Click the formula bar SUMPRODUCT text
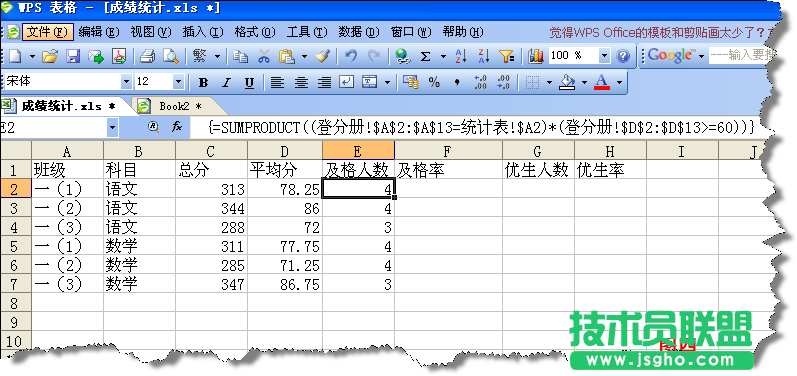Viewport: 797px width, 376px height. 482,127
